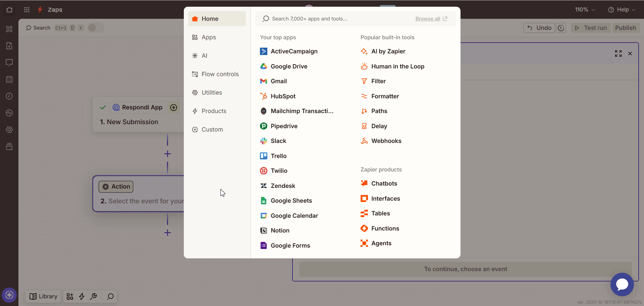Image resolution: width=644 pixels, height=306 pixels.
Task: Open the live chat bubble
Action: click(x=622, y=285)
